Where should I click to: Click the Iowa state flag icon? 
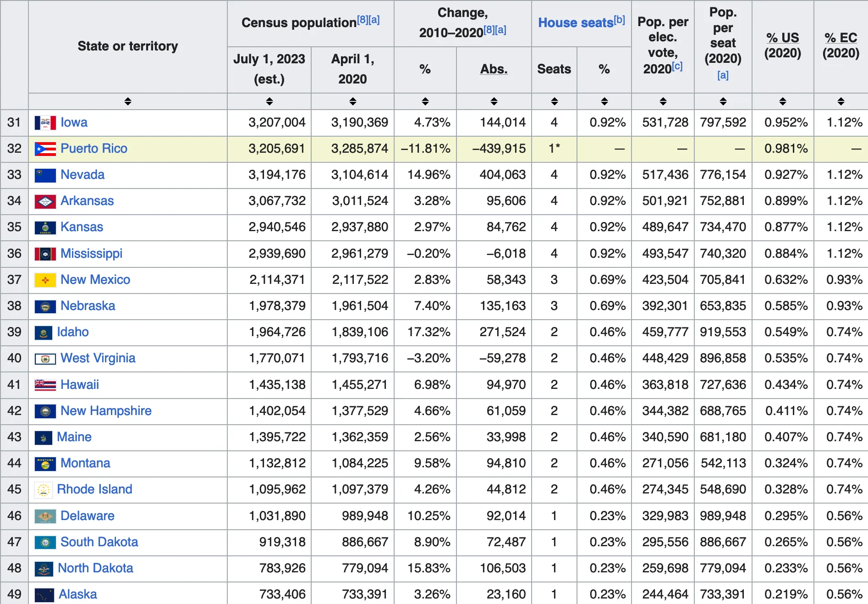click(45, 122)
